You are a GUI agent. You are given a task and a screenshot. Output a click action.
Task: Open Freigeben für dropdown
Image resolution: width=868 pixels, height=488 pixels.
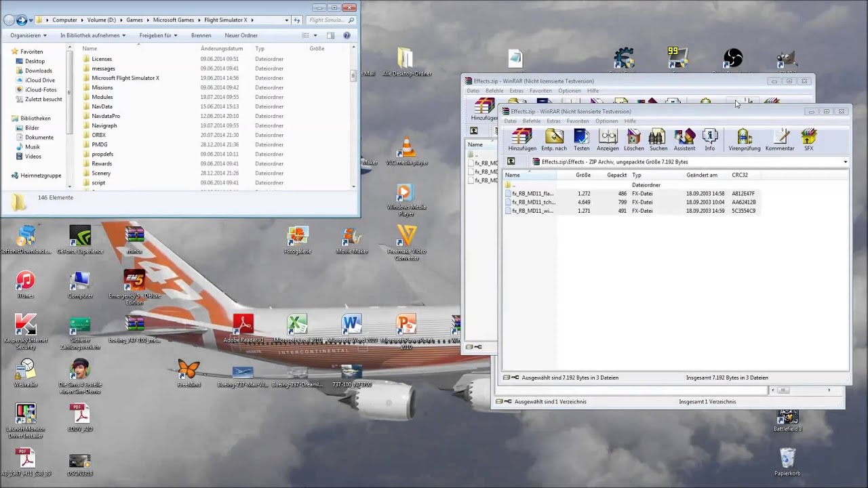[x=158, y=35]
